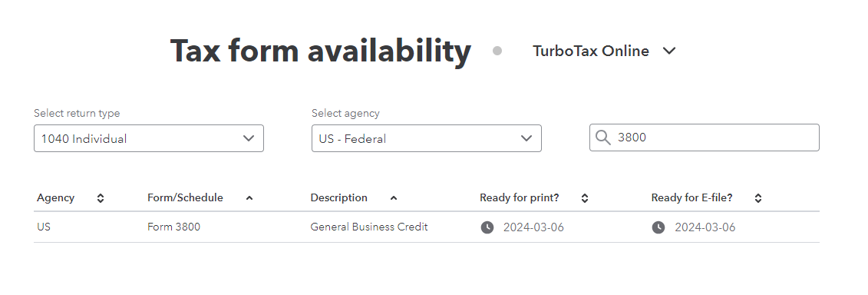868x295 pixels.
Task: Click the search field containing 3800
Action: [704, 138]
